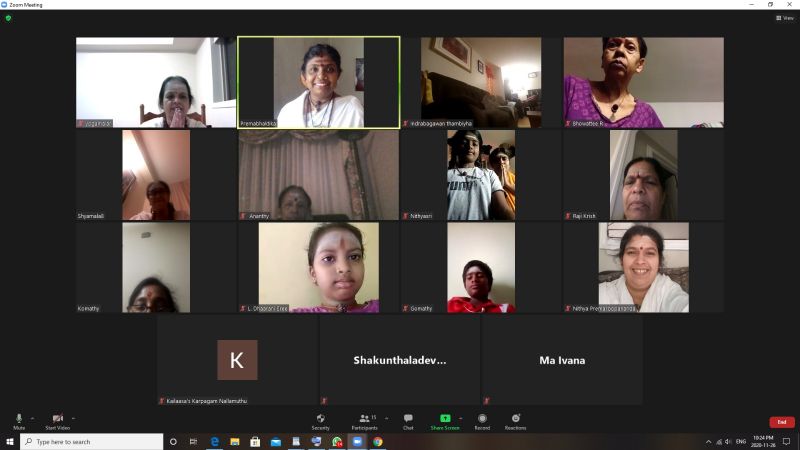Start Video with the camera button

click(x=57, y=419)
